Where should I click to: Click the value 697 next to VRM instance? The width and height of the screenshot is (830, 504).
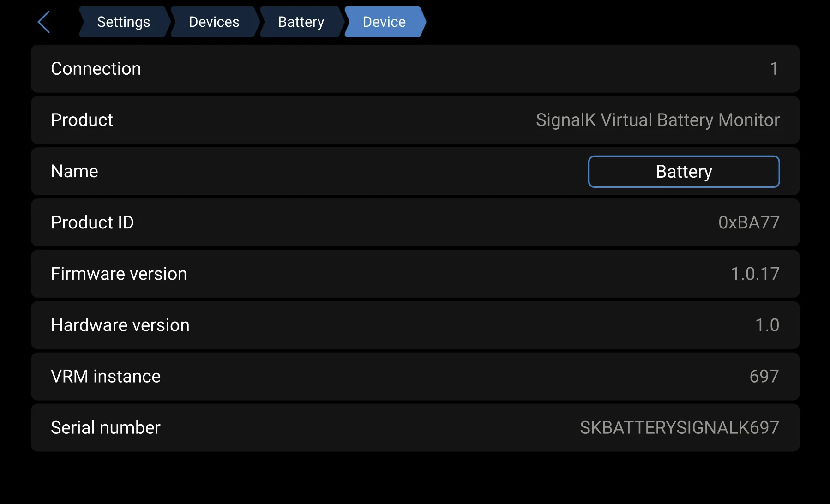pyautogui.click(x=764, y=376)
